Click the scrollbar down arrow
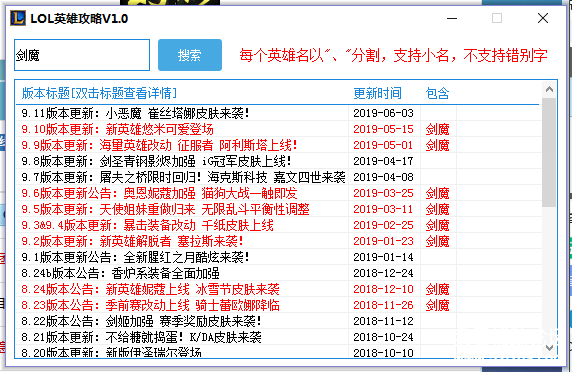This screenshot has width=572, height=372. click(549, 348)
